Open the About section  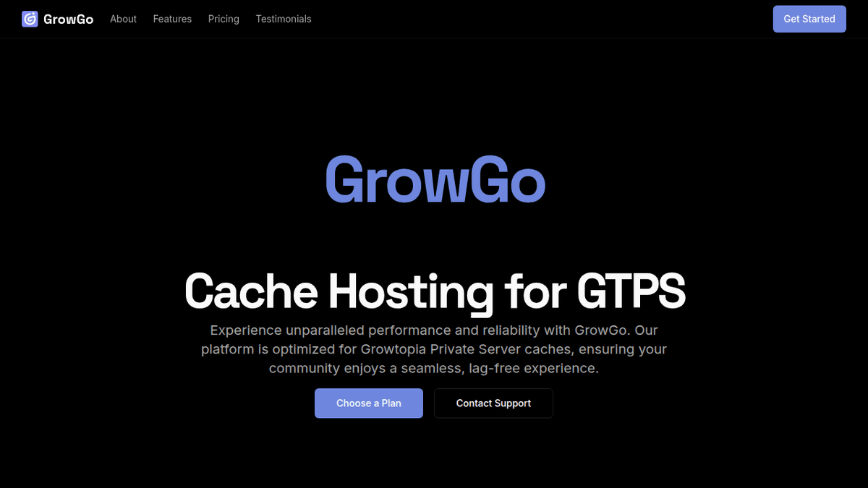click(x=123, y=19)
